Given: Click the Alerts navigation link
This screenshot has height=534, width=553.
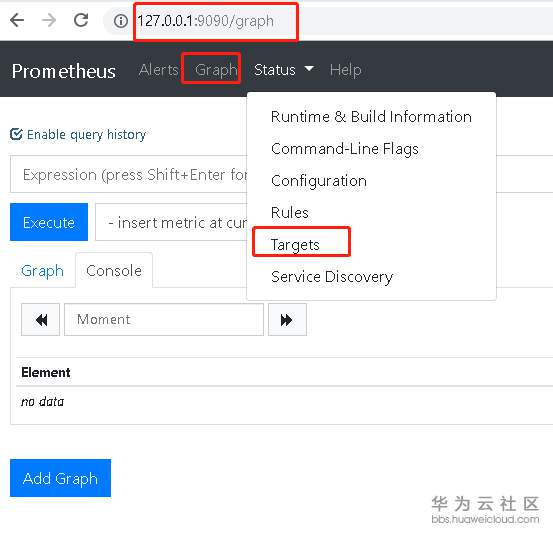Looking at the screenshot, I should pos(159,69).
